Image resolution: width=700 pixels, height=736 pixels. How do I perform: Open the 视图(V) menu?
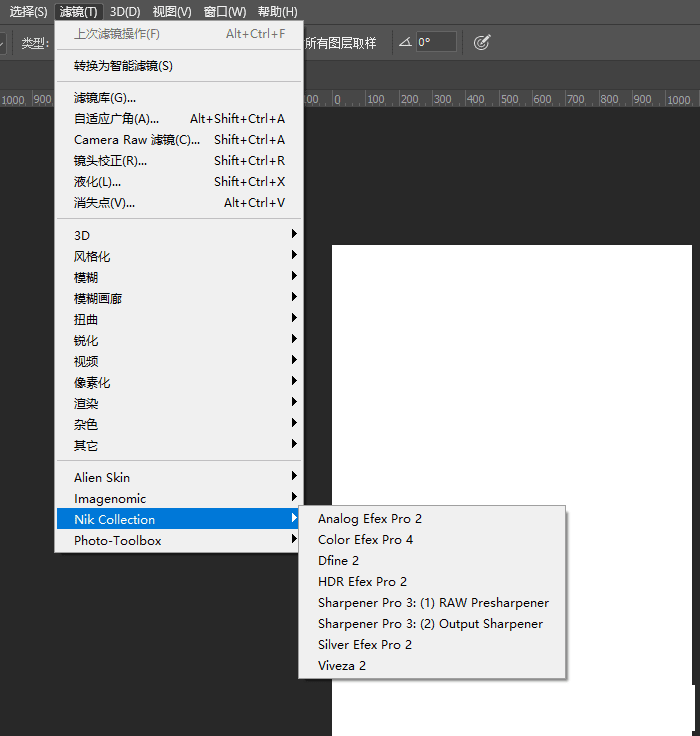pyautogui.click(x=172, y=11)
